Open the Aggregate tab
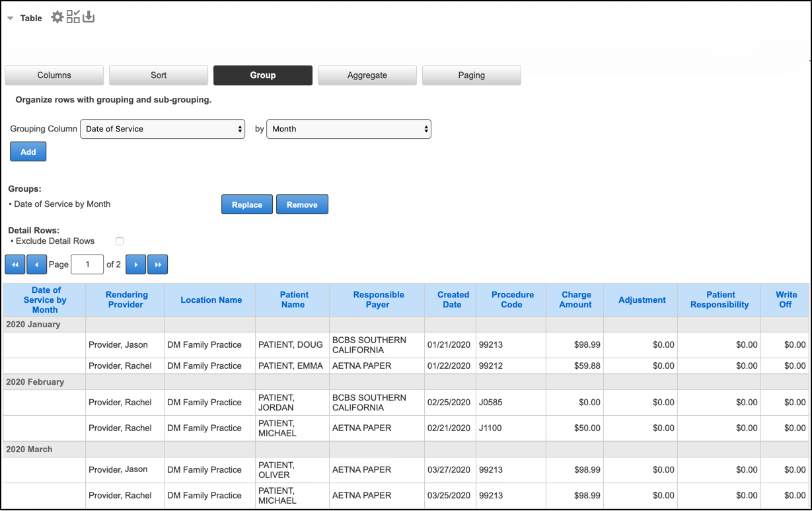Viewport: 812px width, 511px height. [367, 75]
